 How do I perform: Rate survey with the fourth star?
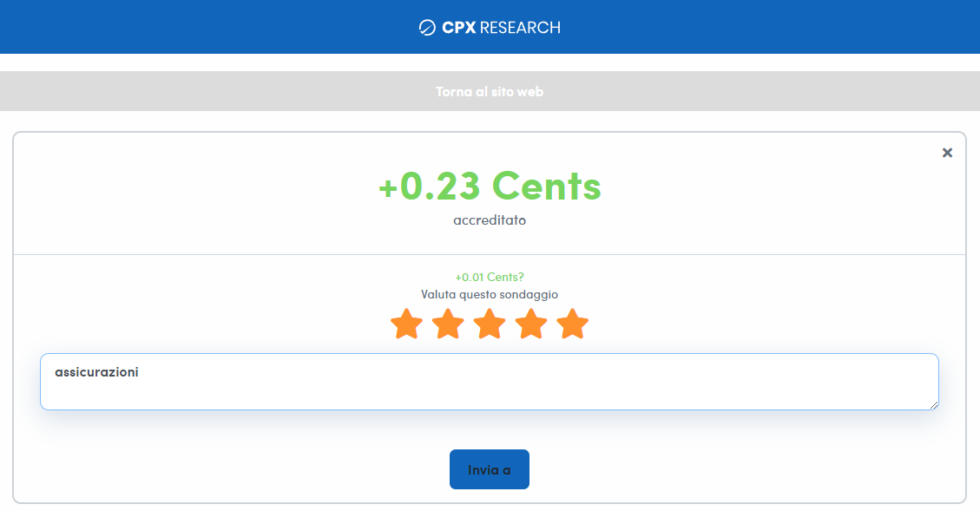pos(531,324)
